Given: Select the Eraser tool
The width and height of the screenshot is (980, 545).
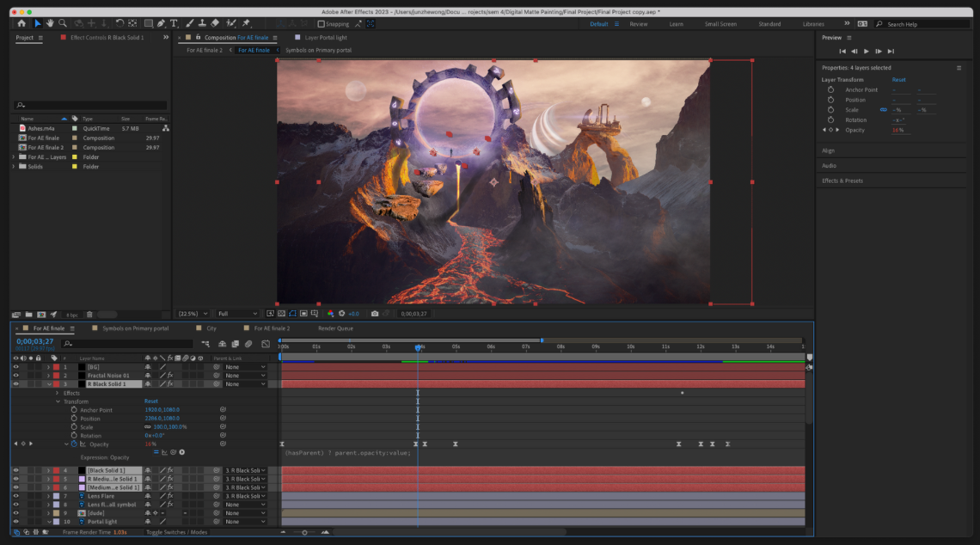Looking at the screenshot, I should [x=215, y=23].
